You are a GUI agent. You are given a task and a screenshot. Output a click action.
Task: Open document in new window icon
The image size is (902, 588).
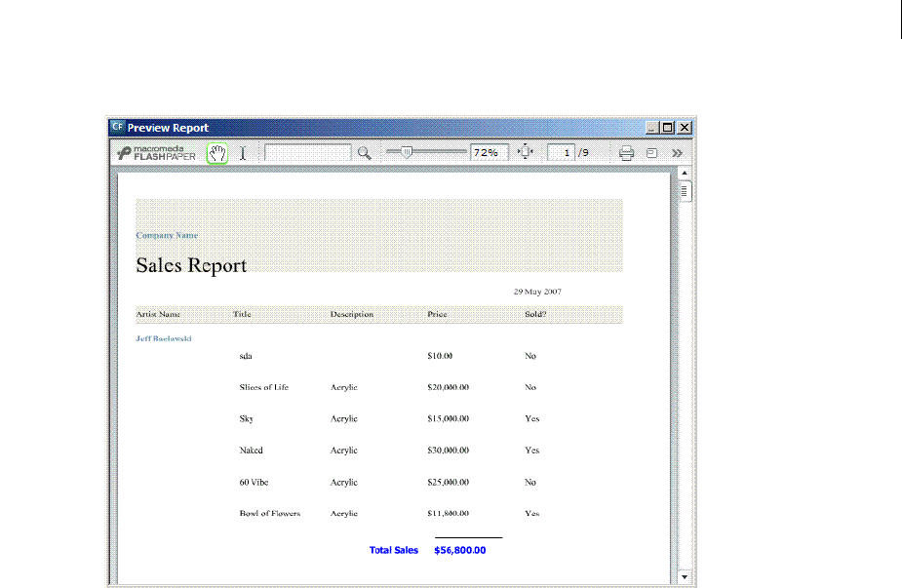coord(651,153)
